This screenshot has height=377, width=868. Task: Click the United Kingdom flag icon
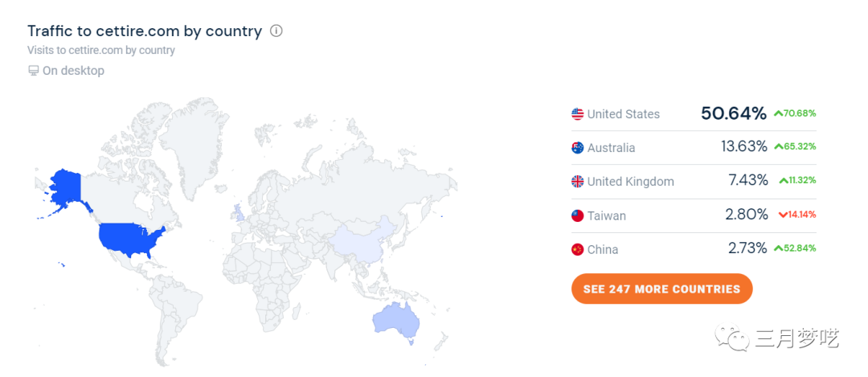coord(578,182)
